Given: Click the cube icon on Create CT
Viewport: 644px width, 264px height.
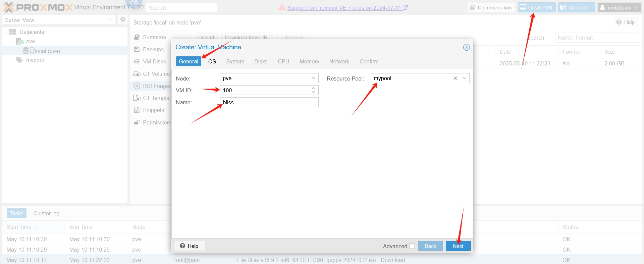Looking at the screenshot, I should (x=563, y=7).
